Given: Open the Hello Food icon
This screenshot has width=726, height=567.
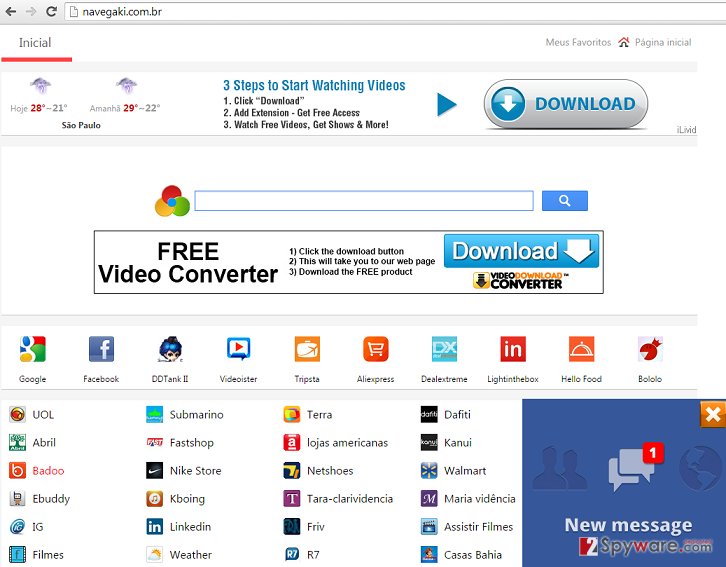Looking at the screenshot, I should (581, 349).
